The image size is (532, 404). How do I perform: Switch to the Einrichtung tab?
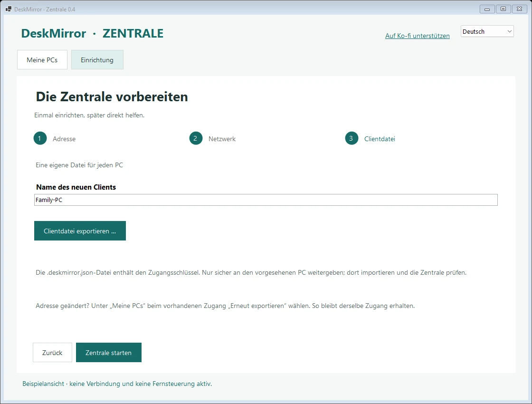click(97, 60)
